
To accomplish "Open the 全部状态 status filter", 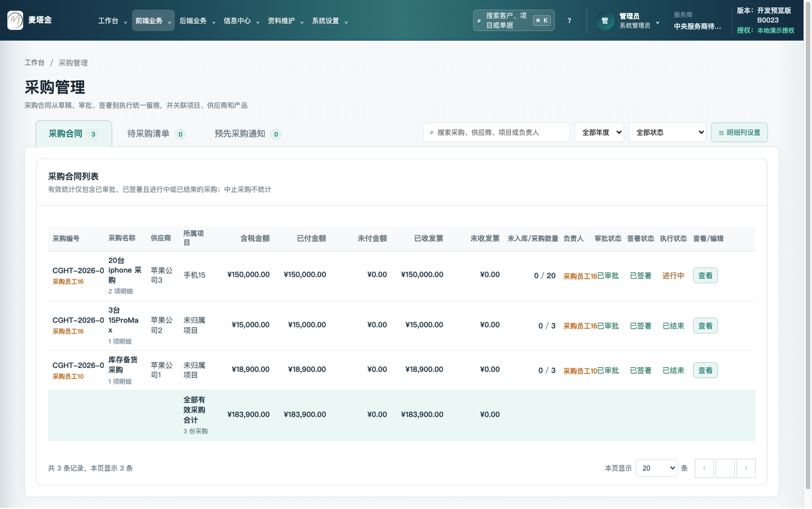I will click(x=668, y=132).
